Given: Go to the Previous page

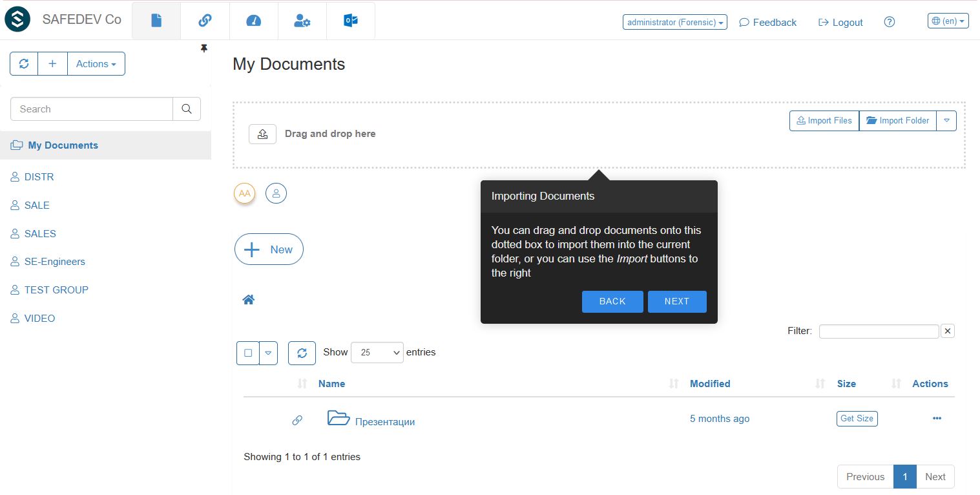Looking at the screenshot, I should pyautogui.click(x=866, y=477).
